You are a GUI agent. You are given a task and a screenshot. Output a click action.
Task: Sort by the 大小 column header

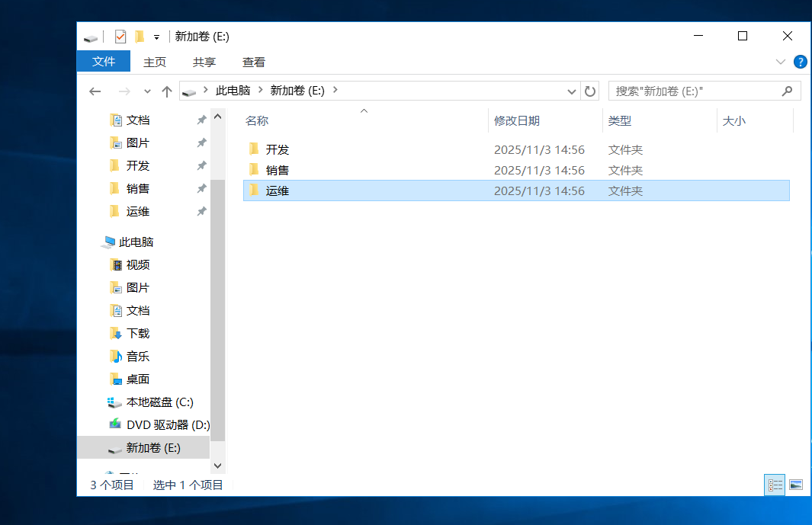733,120
